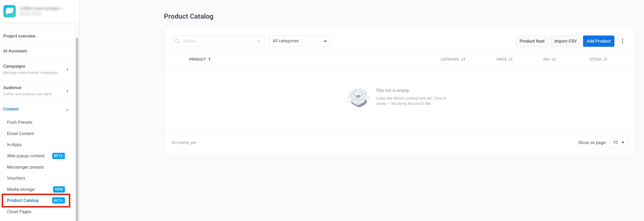Image resolution: width=644 pixels, height=221 pixels.
Task: Go to Cloud Pages
Action: pyautogui.click(x=19, y=212)
